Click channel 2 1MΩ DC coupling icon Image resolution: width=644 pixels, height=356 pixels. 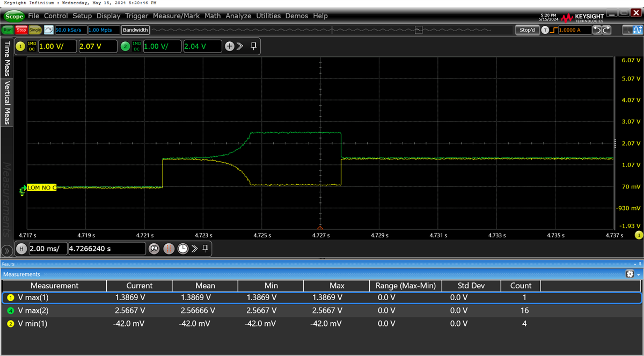[x=137, y=47]
